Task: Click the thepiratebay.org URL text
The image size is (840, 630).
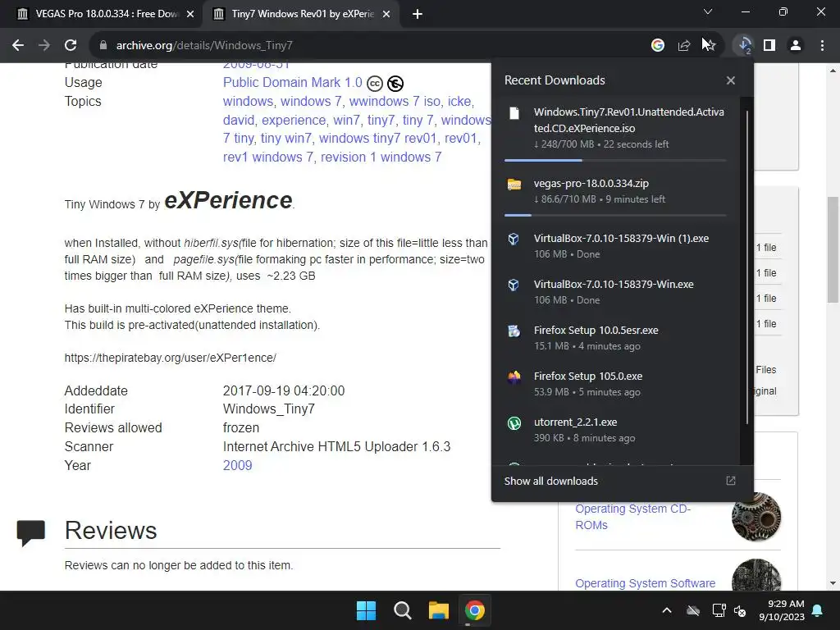Action: pyautogui.click(x=171, y=358)
